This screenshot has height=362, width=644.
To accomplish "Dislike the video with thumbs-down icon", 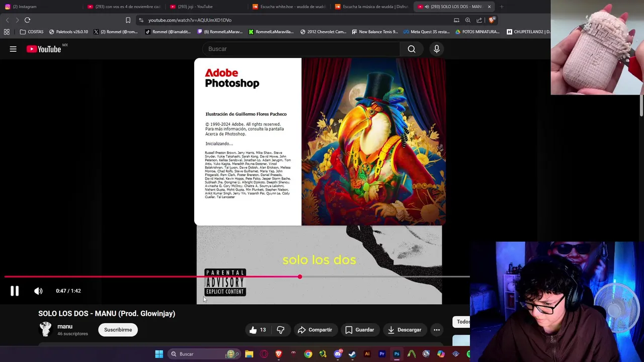I will [x=281, y=330].
